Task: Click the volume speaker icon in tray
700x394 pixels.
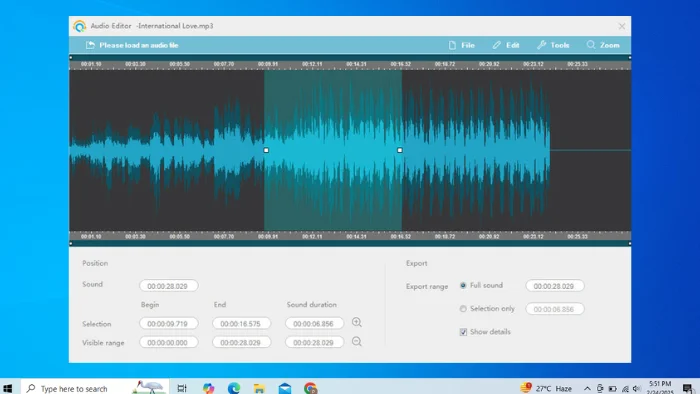Action: 637,389
